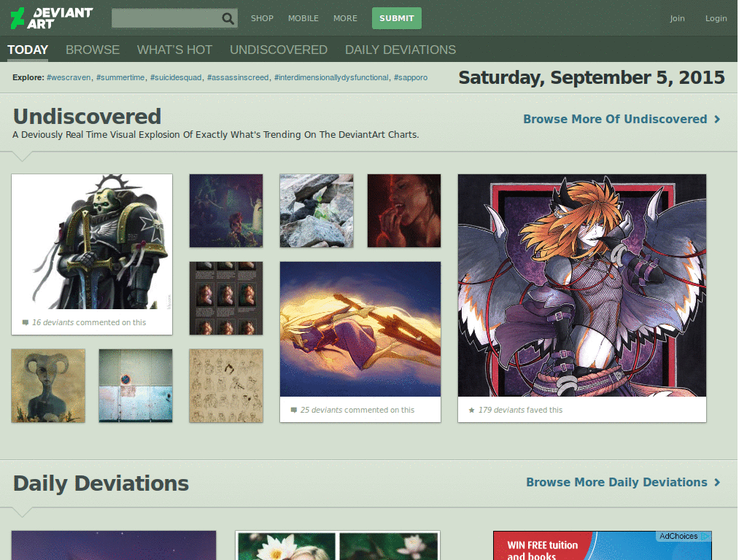Open the dark forest scene thumbnail
The image size is (747, 560).
(226, 211)
